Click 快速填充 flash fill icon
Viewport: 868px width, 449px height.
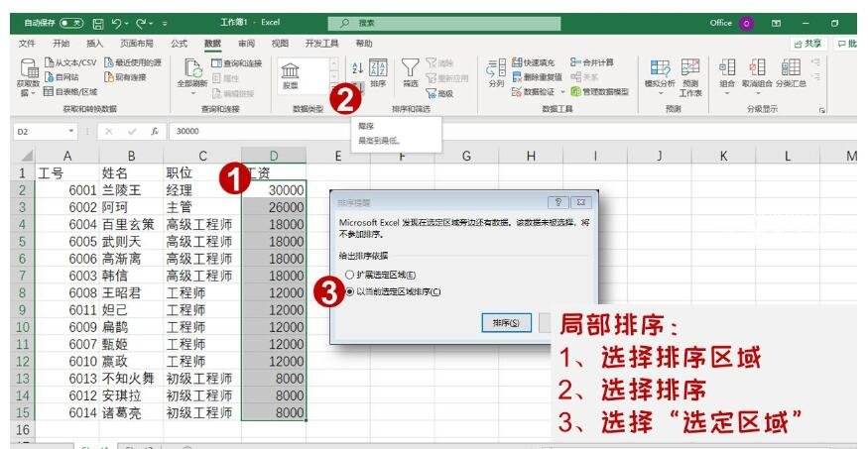(x=517, y=62)
